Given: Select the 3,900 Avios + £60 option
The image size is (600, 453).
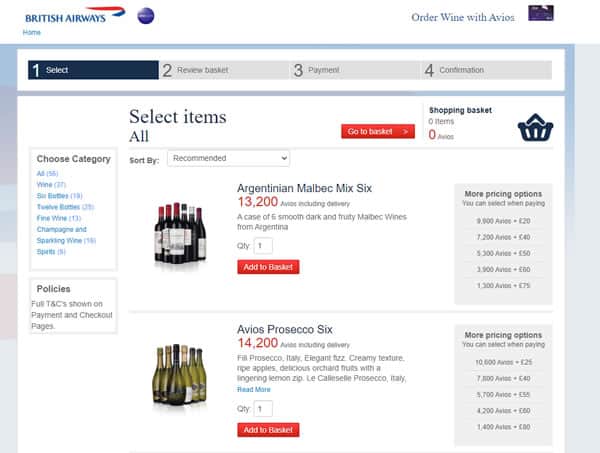Looking at the screenshot, I should coord(503,269).
